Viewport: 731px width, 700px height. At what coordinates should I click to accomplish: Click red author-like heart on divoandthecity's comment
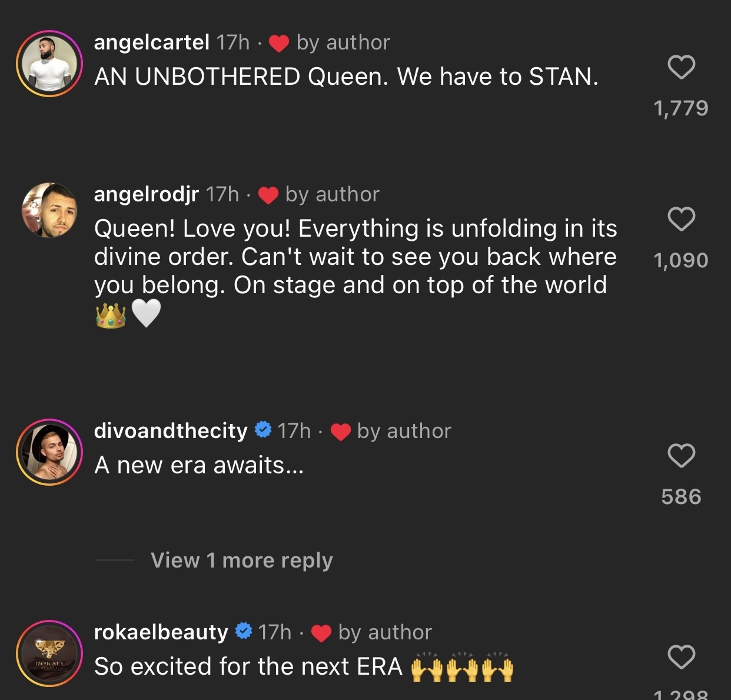(341, 432)
